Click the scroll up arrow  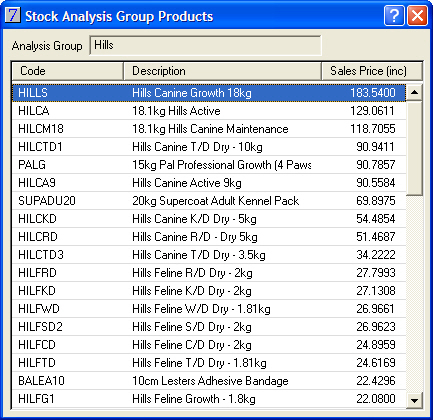pyautogui.click(x=414, y=92)
